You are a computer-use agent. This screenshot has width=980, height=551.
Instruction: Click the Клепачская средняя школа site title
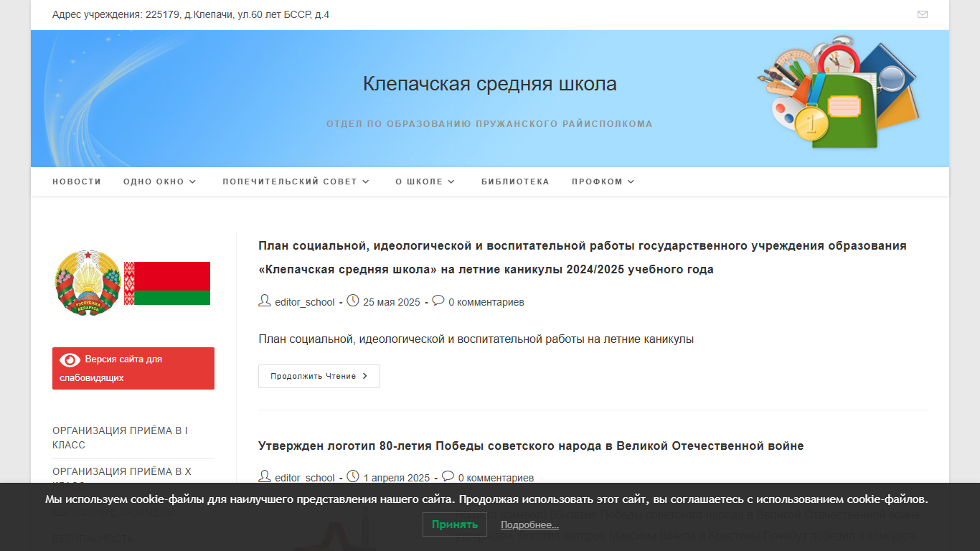(490, 84)
